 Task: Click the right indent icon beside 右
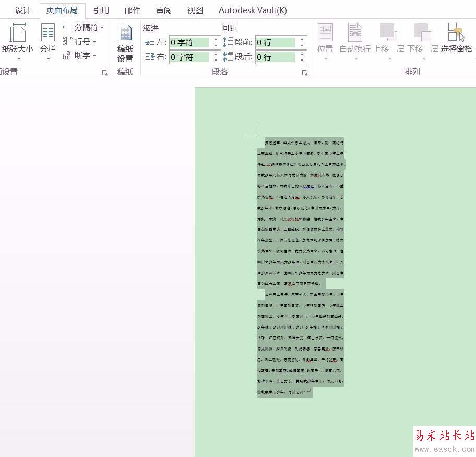point(150,57)
